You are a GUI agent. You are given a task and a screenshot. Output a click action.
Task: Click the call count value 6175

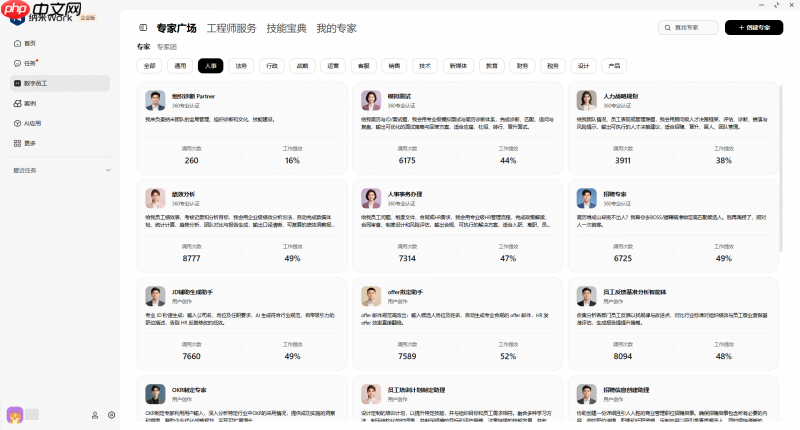tap(407, 161)
